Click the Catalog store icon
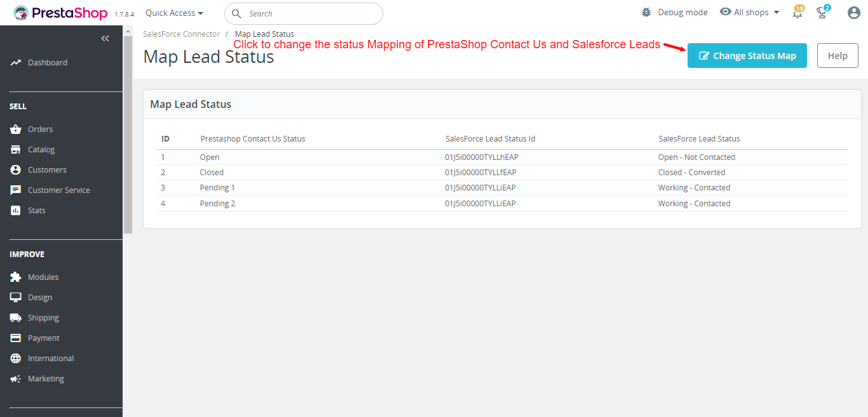The width and height of the screenshot is (868, 417). tap(16, 150)
